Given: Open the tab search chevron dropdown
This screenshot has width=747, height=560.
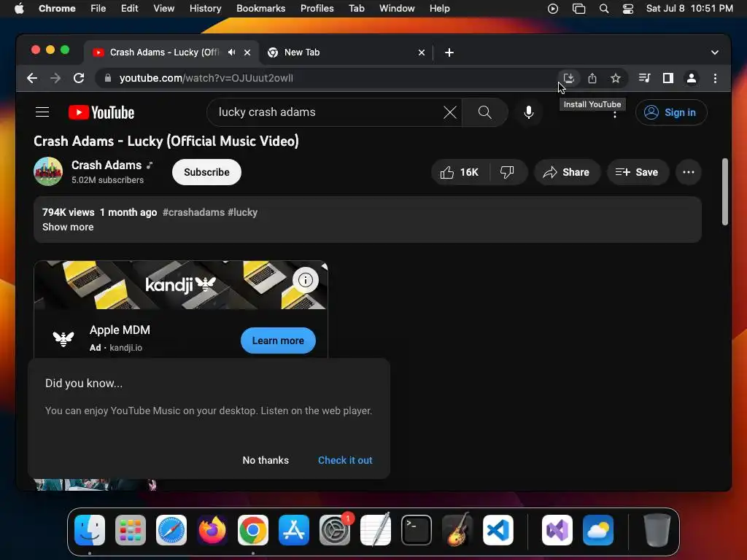Looking at the screenshot, I should pos(715,52).
